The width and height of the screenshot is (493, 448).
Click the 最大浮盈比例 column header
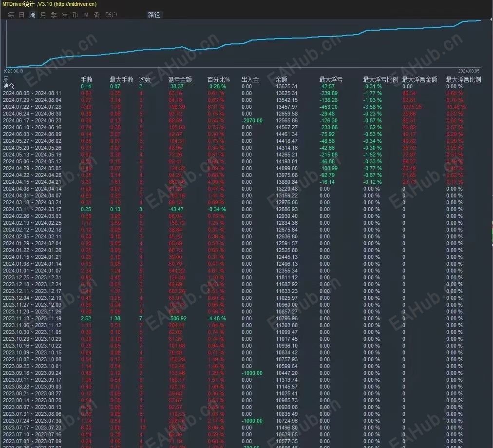[x=463, y=79]
